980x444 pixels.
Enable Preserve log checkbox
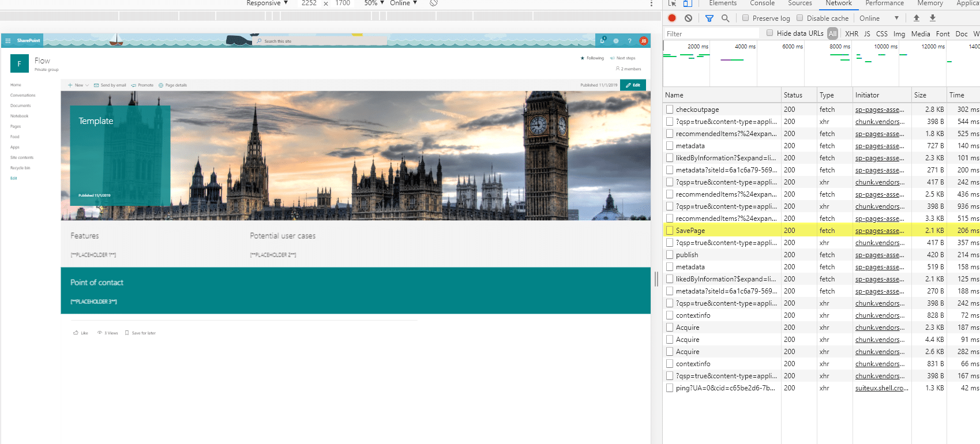click(x=745, y=18)
